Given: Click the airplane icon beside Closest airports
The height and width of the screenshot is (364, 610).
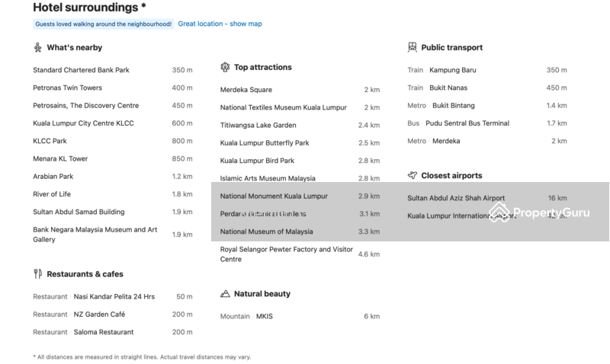Looking at the screenshot, I should 413,175.
